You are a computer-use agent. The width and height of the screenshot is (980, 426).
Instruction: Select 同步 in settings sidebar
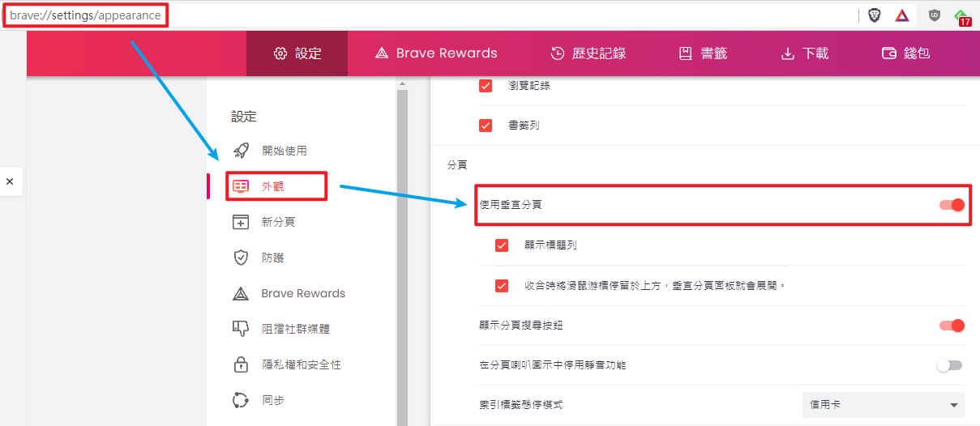(x=272, y=400)
